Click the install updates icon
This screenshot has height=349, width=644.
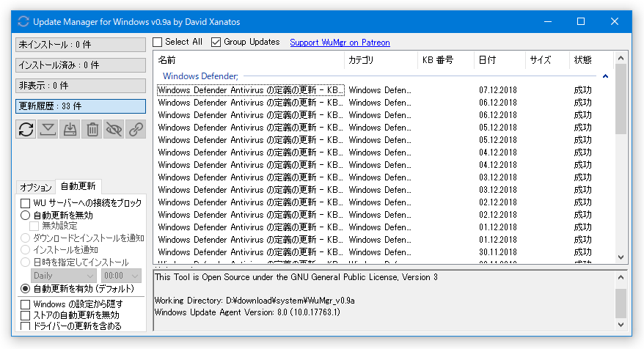(70, 129)
